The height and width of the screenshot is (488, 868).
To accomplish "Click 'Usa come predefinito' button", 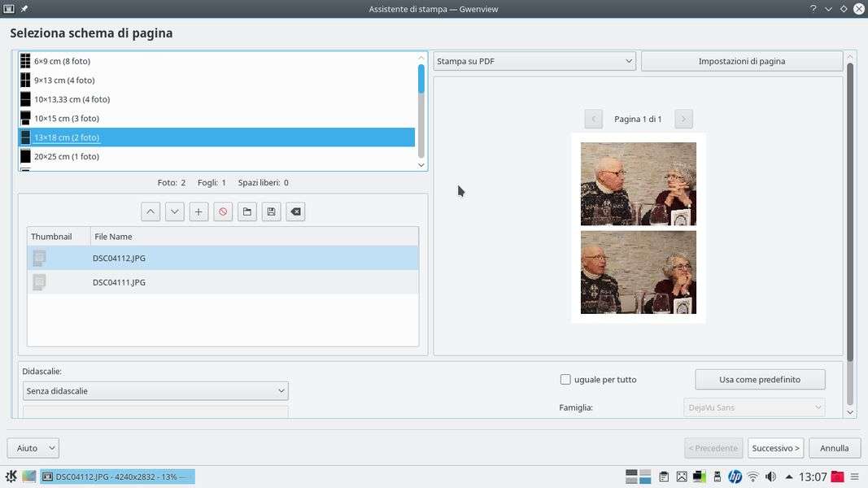I will pyautogui.click(x=759, y=380).
